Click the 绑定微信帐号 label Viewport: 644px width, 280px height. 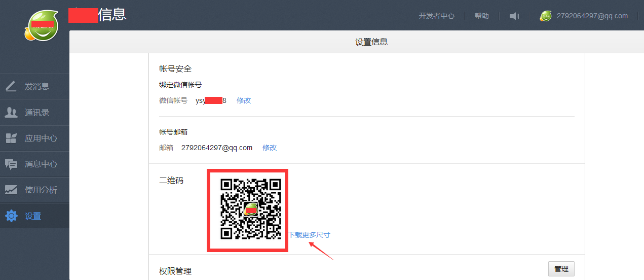tap(180, 85)
